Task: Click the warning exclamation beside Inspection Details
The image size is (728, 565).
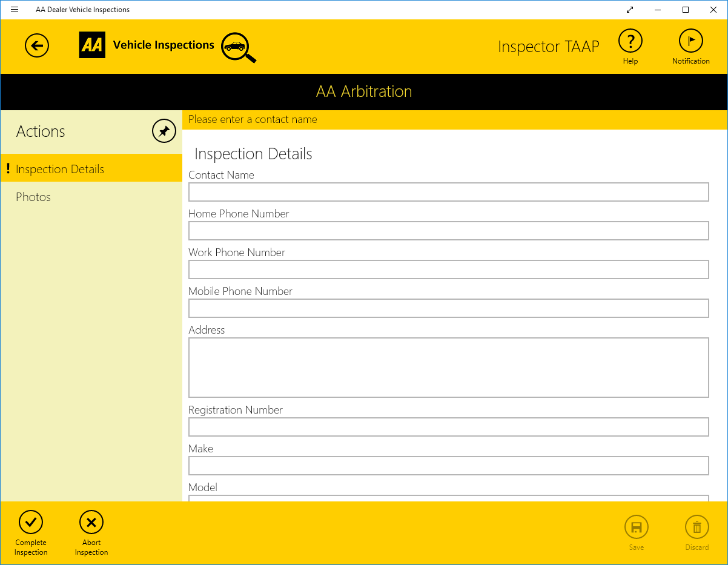Action: pyautogui.click(x=8, y=168)
